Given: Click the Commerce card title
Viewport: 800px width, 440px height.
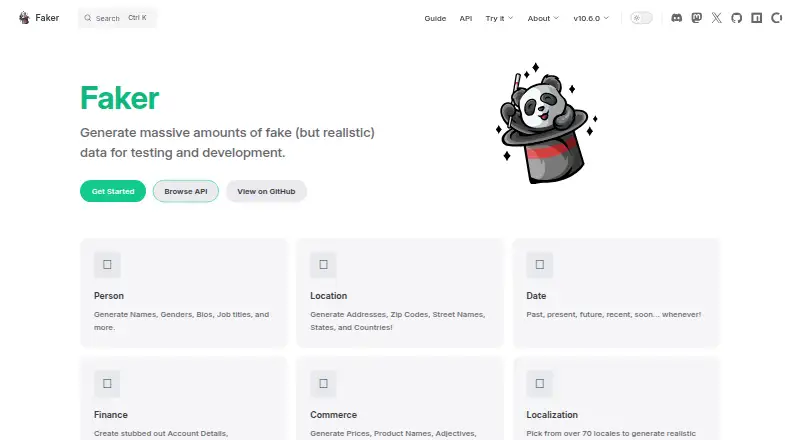Looking at the screenshot, I should [334, 414].
